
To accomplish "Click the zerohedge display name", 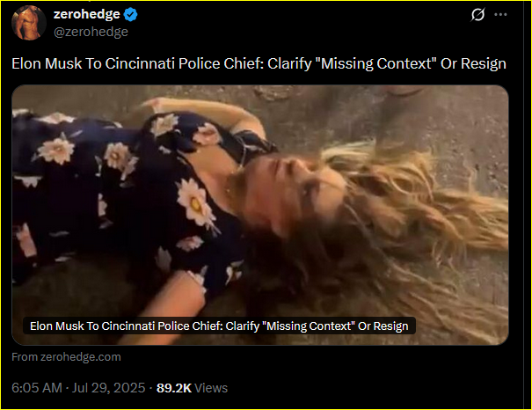I will [x=87, y=14].
